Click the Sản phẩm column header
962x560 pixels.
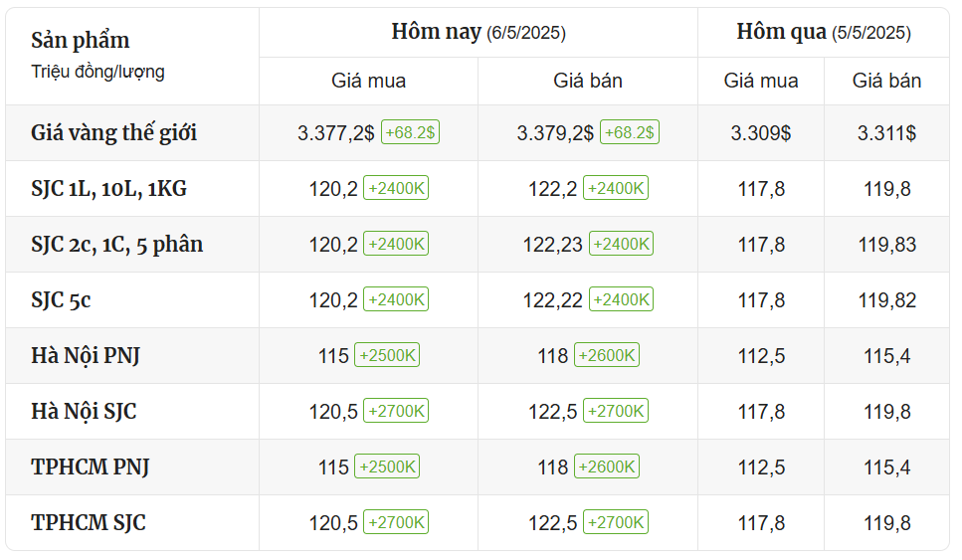[x=81, y=41]
